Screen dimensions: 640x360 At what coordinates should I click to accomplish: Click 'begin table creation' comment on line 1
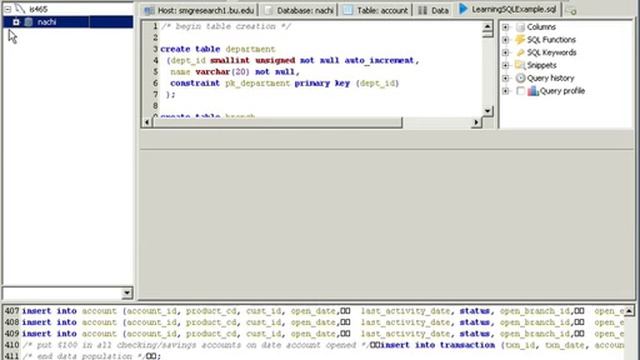tap(226, 26)
